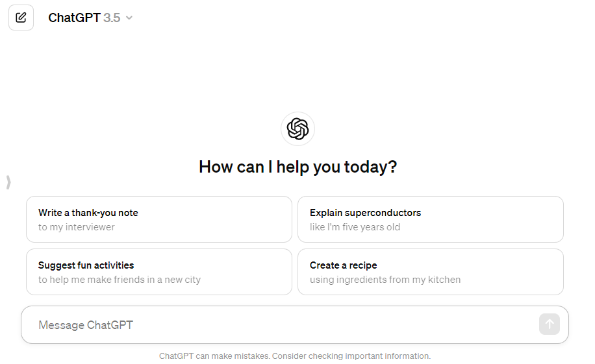The width and height of the screenshot is (595, 364).
Task: Choose the 'Write a thank-you note' suggestion
Action: [159, 219]
